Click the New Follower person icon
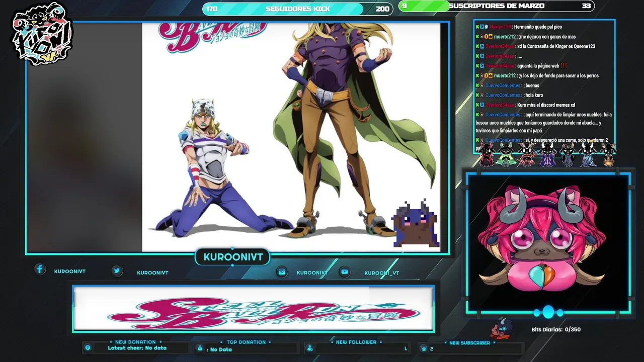Screen dimensions: 644x362 310,348
